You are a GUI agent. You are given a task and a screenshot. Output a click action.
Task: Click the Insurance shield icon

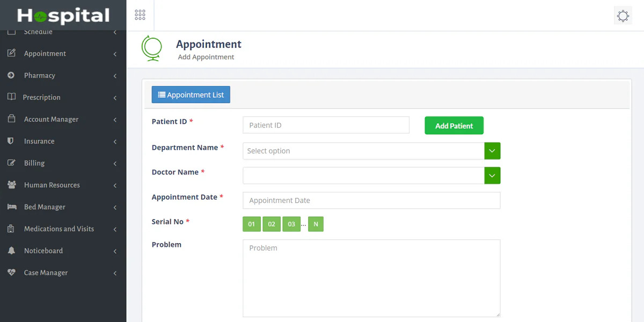pos(11,141)
